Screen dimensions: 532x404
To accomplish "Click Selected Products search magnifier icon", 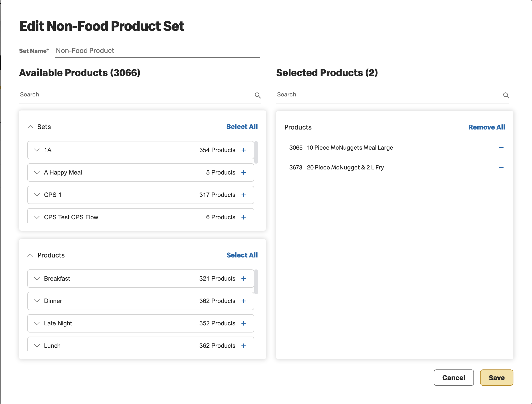I will click(506, 95).
